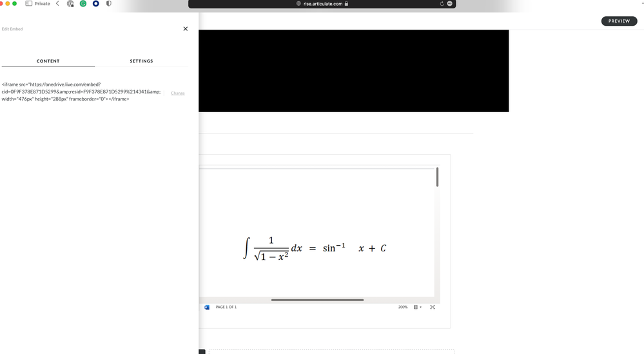Open the Settings tab
The image size is (644, 354).
click(141, 61)
